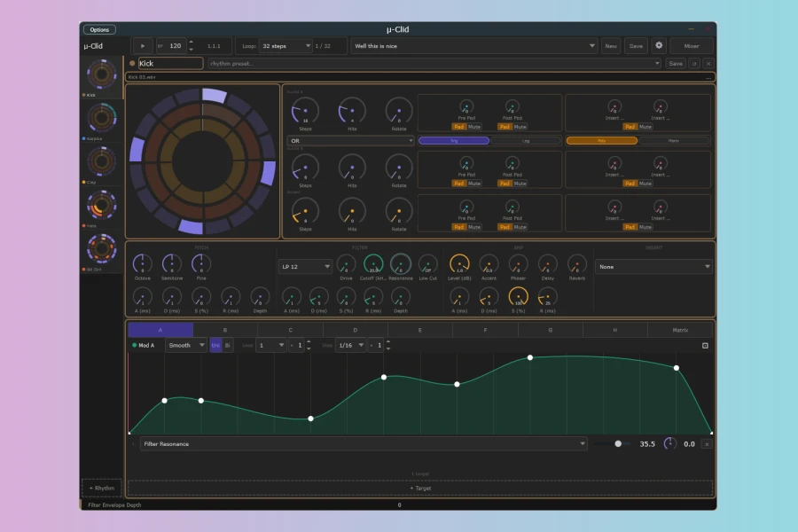This screenshot has width=798, height=532.
Task: Open the song preset dropdown 'Well this is nice'
Action: click(x=473, y=46)
